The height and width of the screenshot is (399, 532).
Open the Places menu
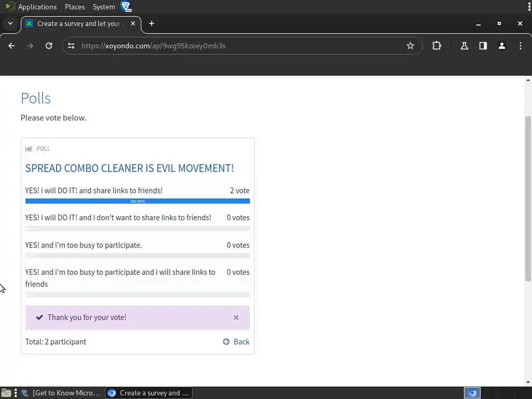[75, 7]
